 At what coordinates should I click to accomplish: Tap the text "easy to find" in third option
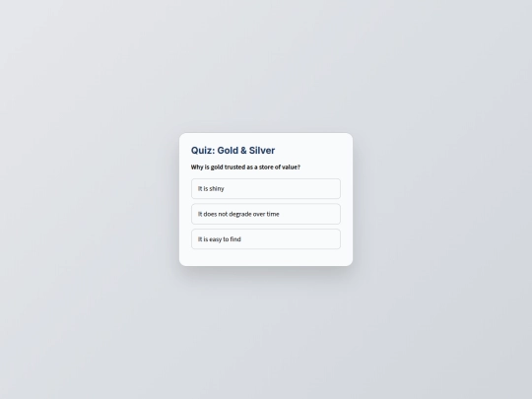[226, 239]
